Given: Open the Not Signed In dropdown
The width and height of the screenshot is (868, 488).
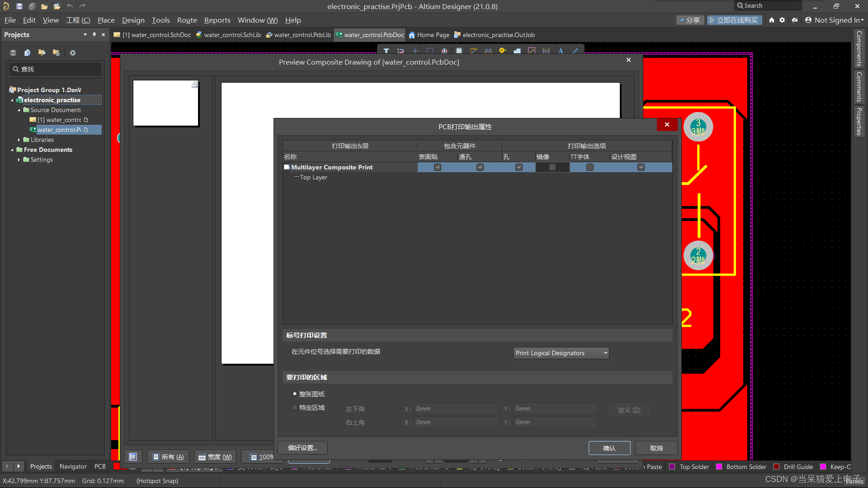Looking at the screenshot, I should click(834, 20).
